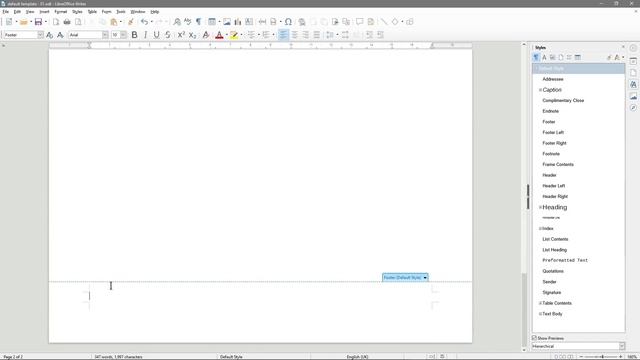Click the Justified alignment icon
640x360 pixels.
point(317,35)
